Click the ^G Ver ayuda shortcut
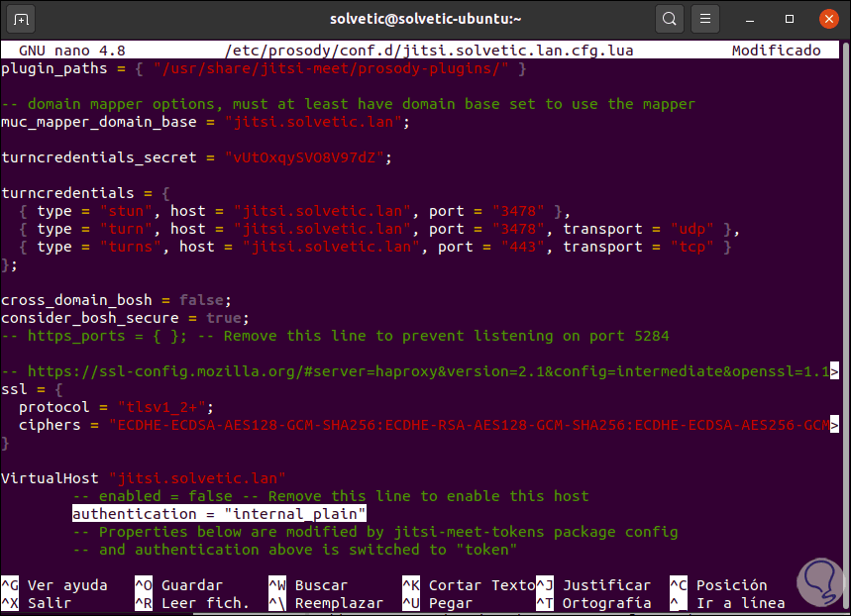This screenshot has height=616, width=851. click(x=54, y=585)
